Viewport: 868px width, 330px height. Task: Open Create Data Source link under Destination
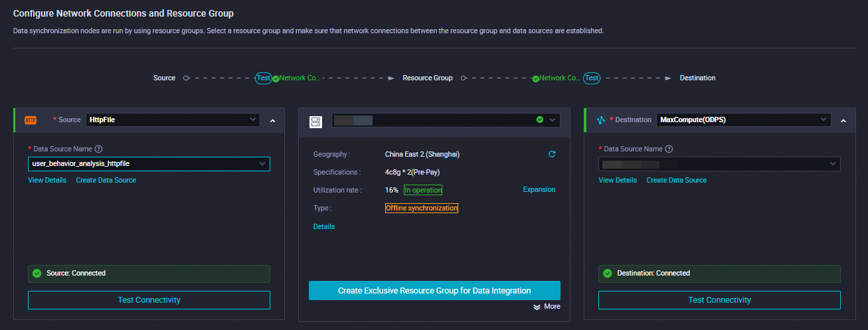tap(677, 181)
